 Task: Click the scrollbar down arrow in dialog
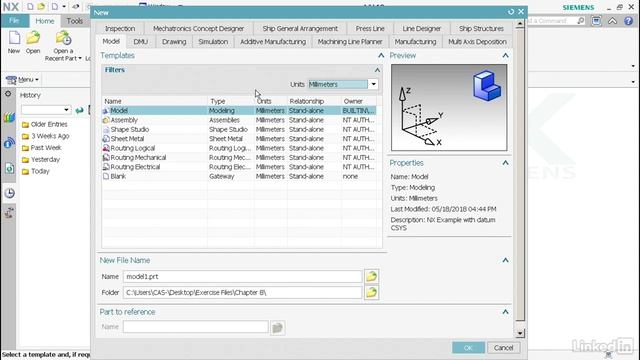coord(520,333)
